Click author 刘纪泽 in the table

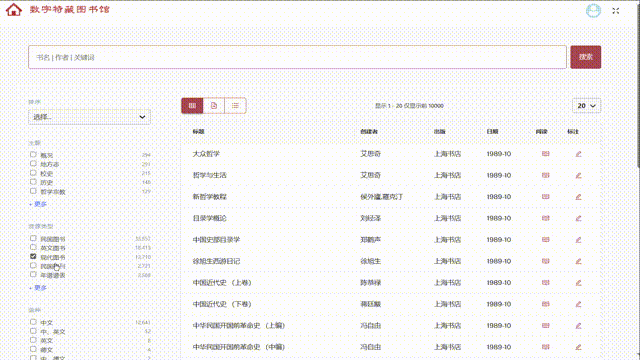tap(371, 218)
